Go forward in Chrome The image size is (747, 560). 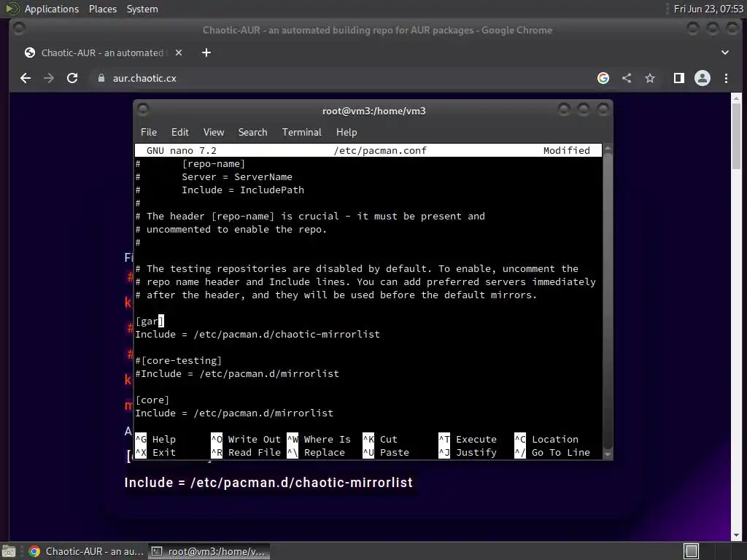pyautogui.click(x=49, y=78)
